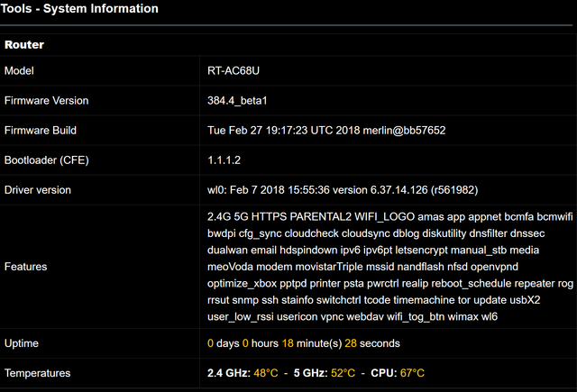Select the Firmware Version label
Viewport: 577px width, 392px height.
(x=46, y=100)
